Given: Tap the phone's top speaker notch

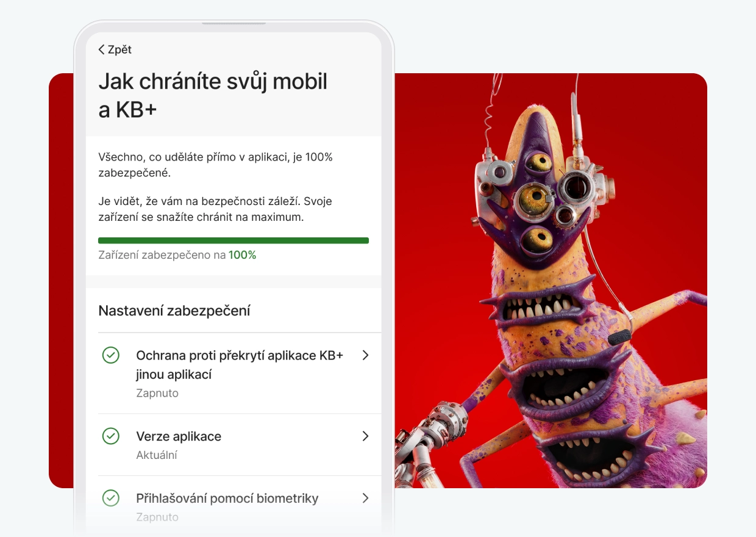Looking at the screenshot, I should [234, 23].
